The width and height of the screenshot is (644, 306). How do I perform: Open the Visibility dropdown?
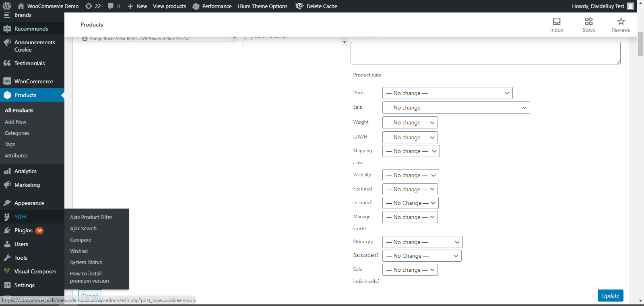[410, 175]
